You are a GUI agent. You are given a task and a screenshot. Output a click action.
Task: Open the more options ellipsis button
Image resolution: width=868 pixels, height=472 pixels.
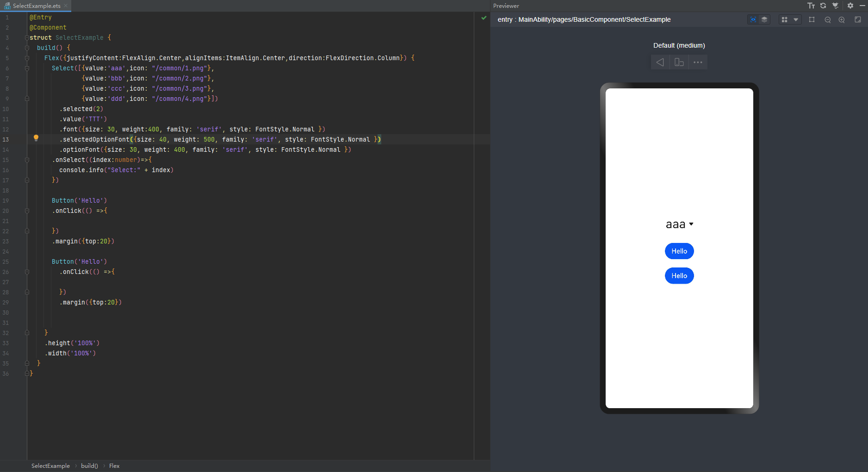pyautogui.click(x=698, y=62)
